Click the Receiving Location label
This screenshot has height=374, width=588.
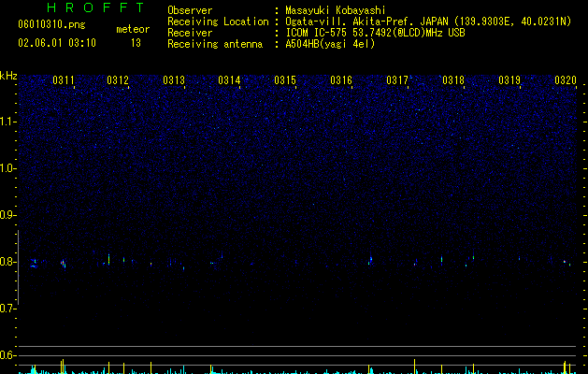(x=218, y=22)
